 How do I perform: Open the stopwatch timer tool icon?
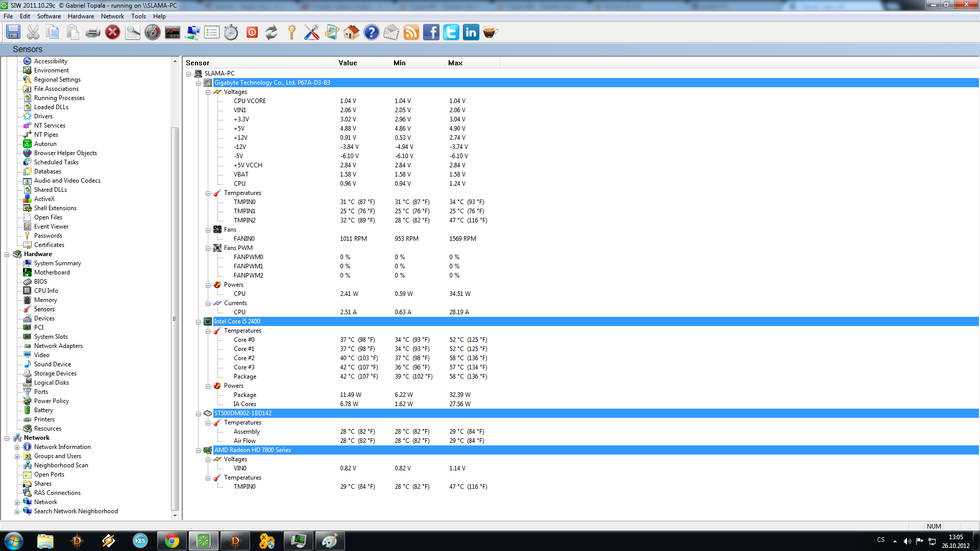pos(231,32)
